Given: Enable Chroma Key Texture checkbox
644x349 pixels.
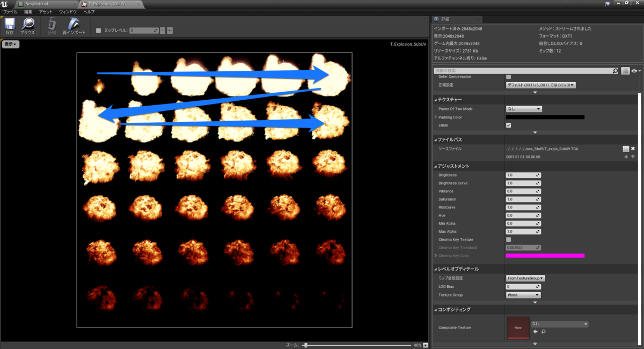Looking at the screenshot, I should pyautogui.click(x=508, y=239).
